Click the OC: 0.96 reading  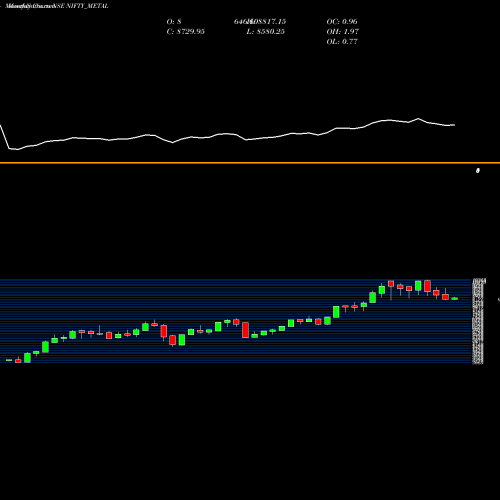[x=342, y=22]
